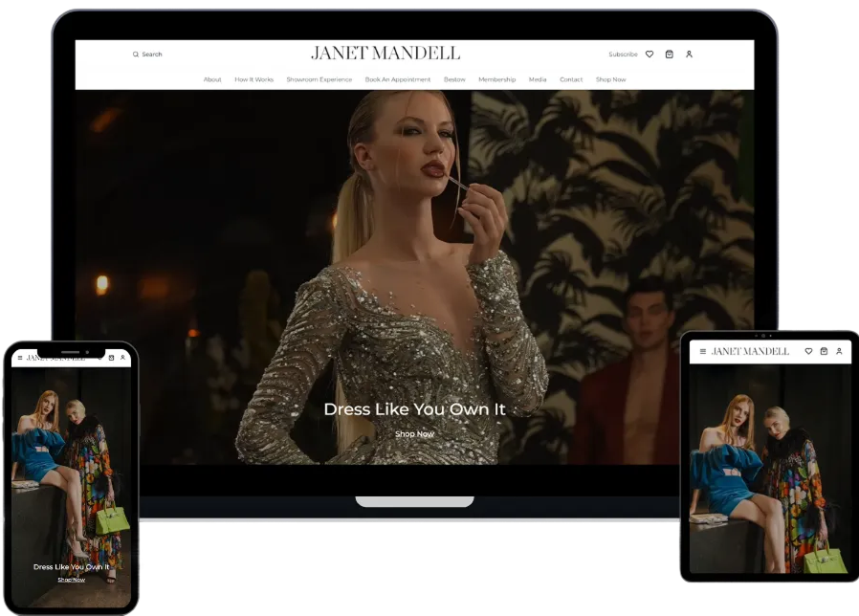Viewport: 859px width, 616px height.
Task: Tap the shopping bag icon on the phone
Action: point(111,358)
